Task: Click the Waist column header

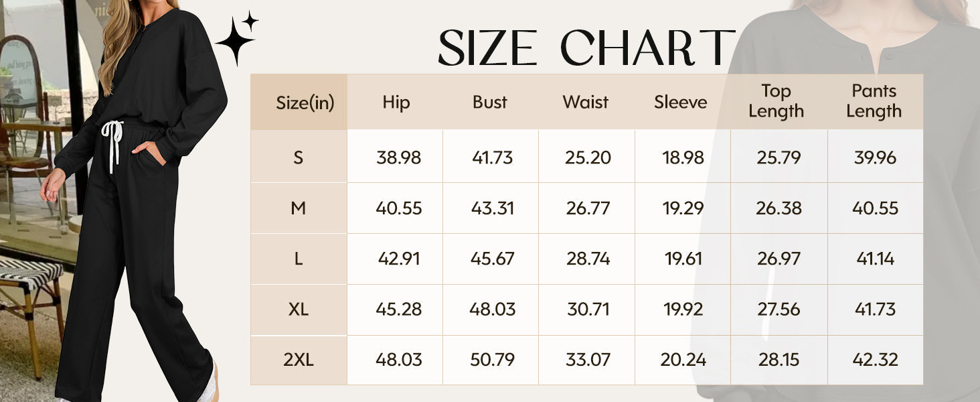Action: [x=586, y=103]
